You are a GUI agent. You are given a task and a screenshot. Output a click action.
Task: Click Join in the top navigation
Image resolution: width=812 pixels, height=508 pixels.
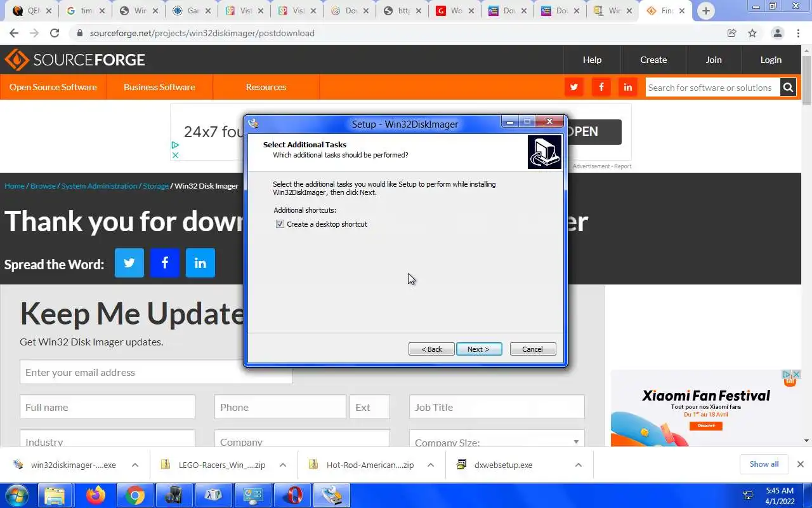pyautogui.click(x=714, y=60)
